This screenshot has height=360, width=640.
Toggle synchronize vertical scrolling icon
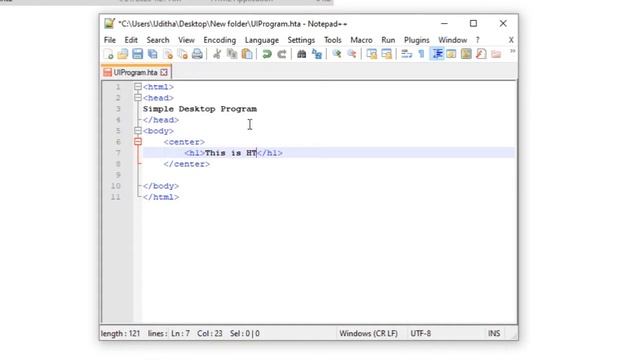371,54
